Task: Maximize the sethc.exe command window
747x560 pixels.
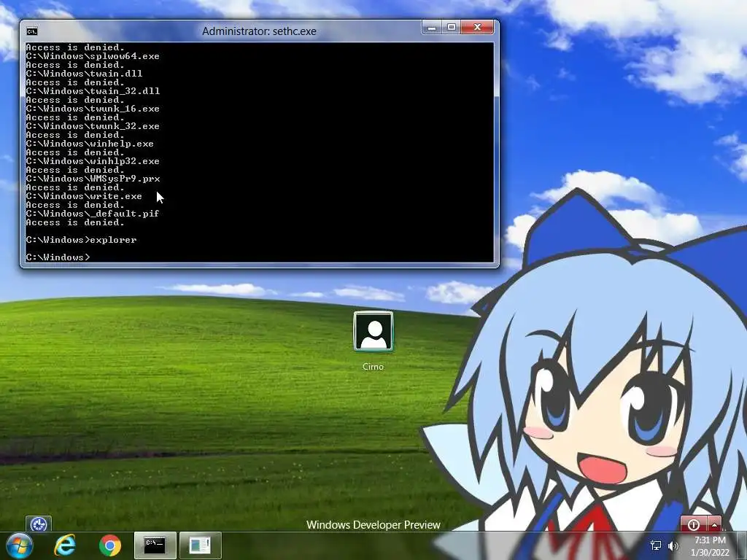Action: (x=451, y=28)
